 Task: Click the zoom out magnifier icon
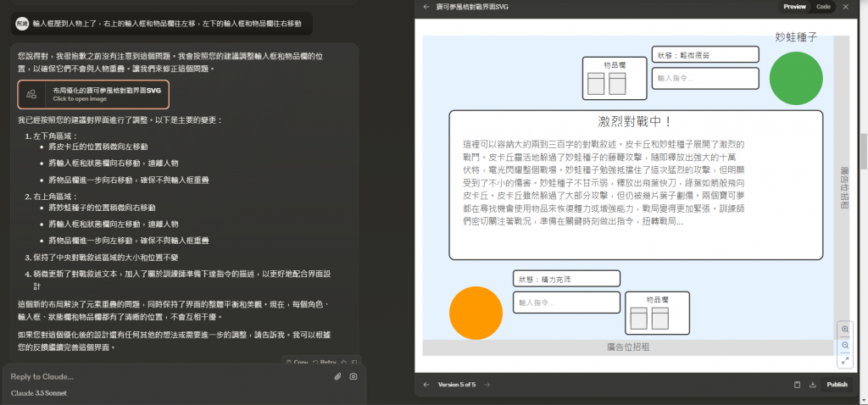coord(845,345)
